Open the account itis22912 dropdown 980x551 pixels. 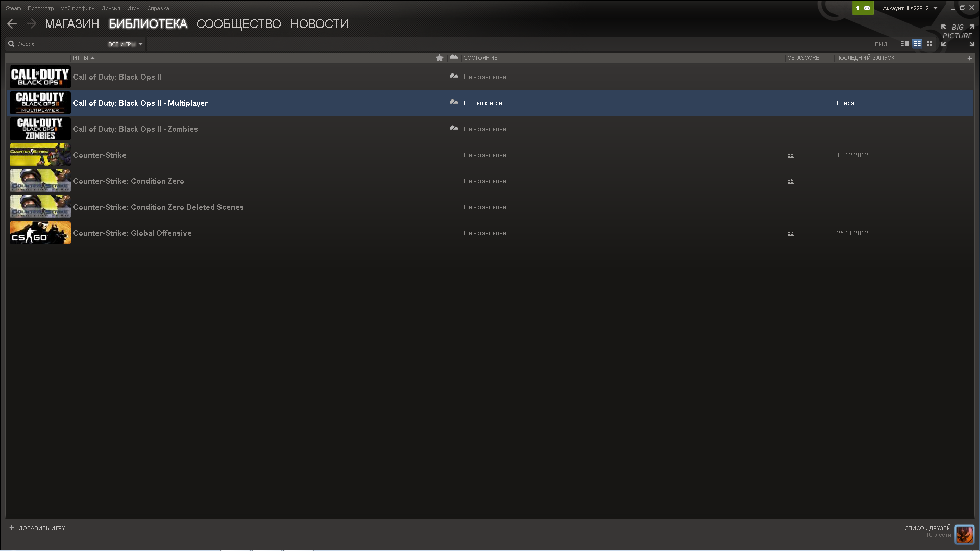pos(910,8)
